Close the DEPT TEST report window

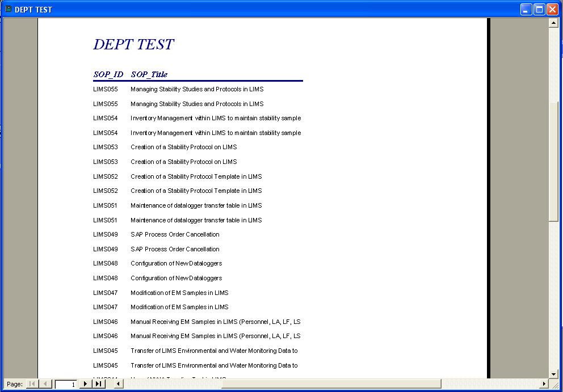552,10
